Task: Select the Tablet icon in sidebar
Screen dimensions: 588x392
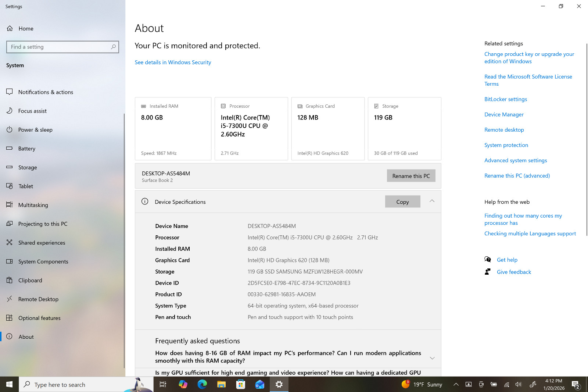Action: point(10,186)
